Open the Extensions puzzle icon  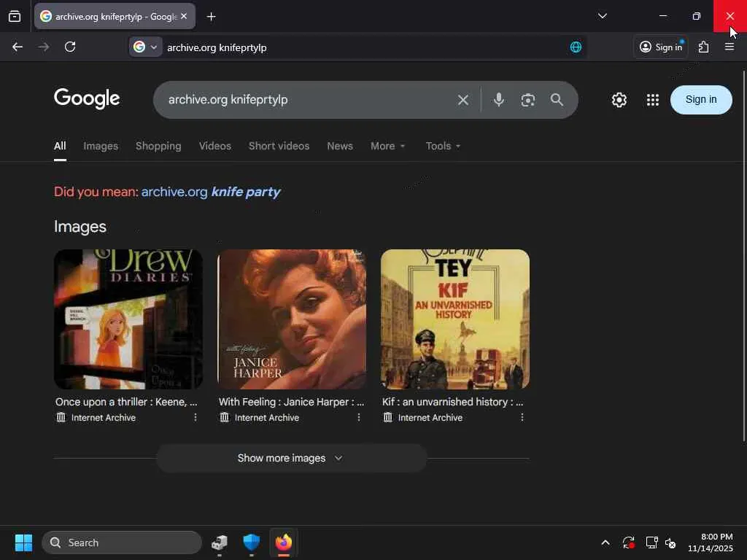point(704,47)
